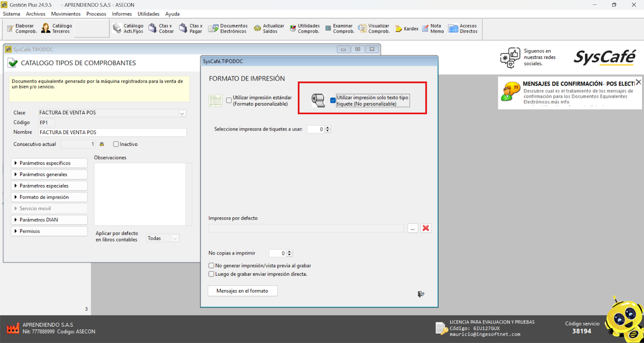Check No generar impresión/vista previa al grabar
This screenshot has width=644, height=343.
click(211, 266)
